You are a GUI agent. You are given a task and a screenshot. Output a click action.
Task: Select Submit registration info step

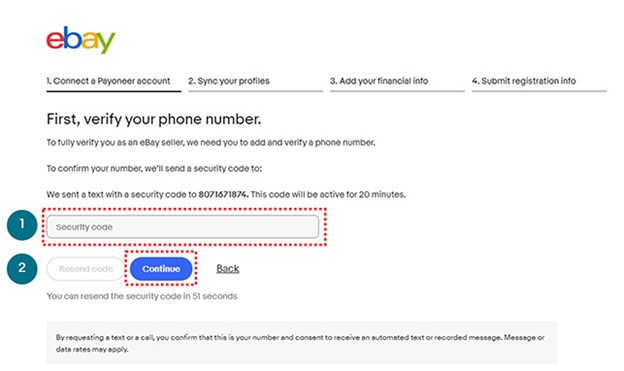point(524,81)
